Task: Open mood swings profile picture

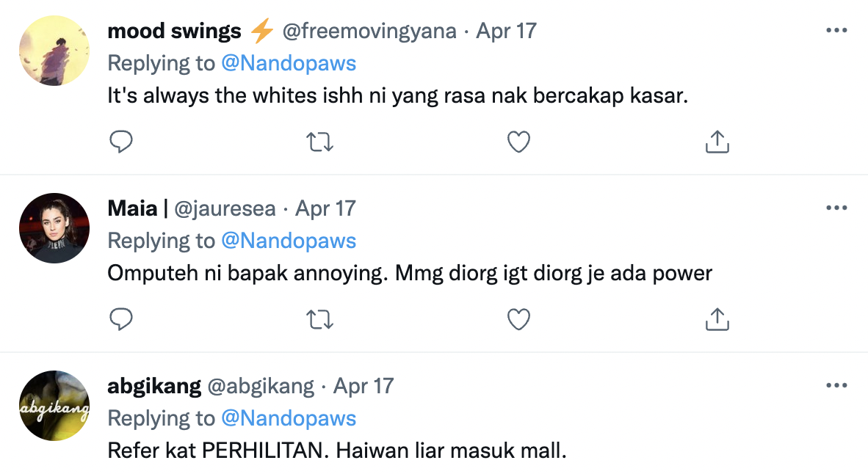Action: pyautogui.click(x=54, y=51)
